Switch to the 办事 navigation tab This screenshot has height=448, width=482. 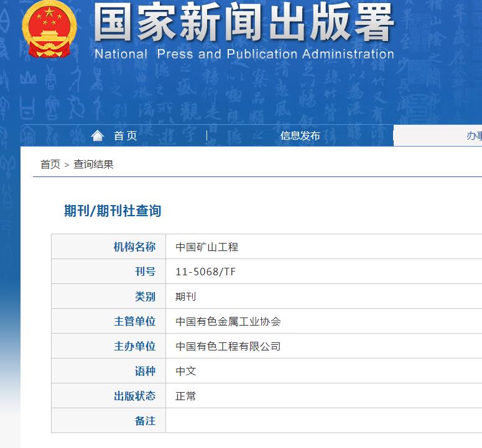pyautogui.click(x=474, y=135)
